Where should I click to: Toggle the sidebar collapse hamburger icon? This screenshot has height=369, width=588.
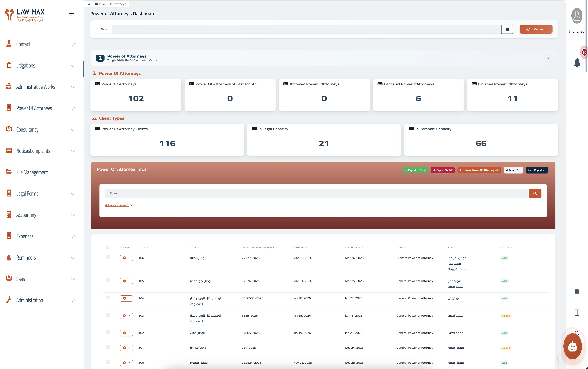71,15
